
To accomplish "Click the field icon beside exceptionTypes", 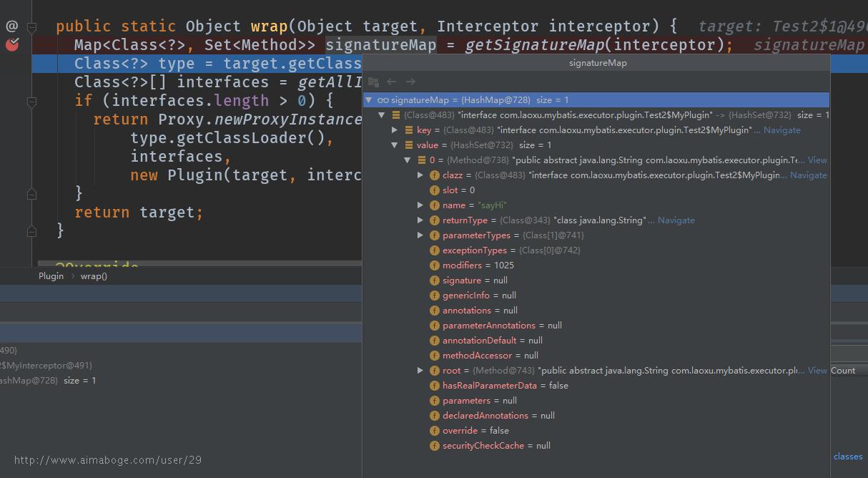I will coord(435,250).
